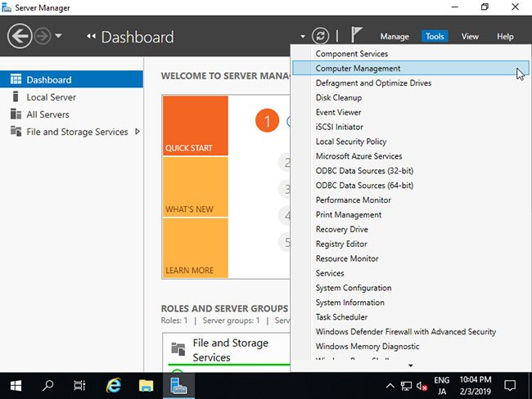Open Local Security Policy entry
The height and width of the screenshot is (399, 532).
point(411,141)
